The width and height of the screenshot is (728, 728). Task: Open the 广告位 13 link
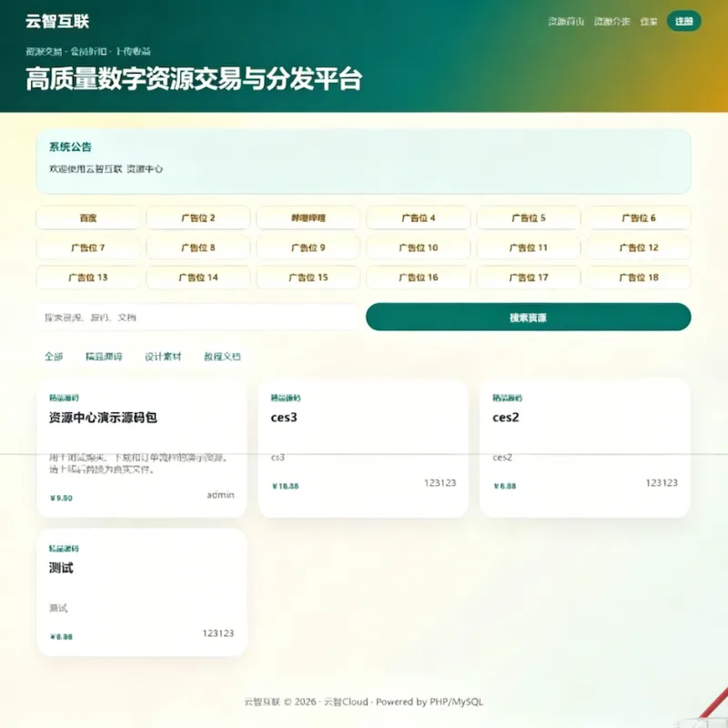click(x=87, y=278)
